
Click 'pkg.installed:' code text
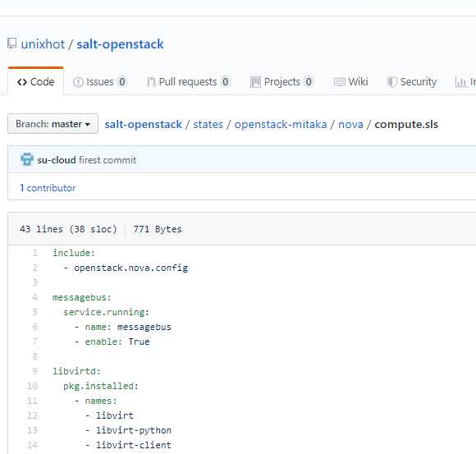(x=101, y=387)
